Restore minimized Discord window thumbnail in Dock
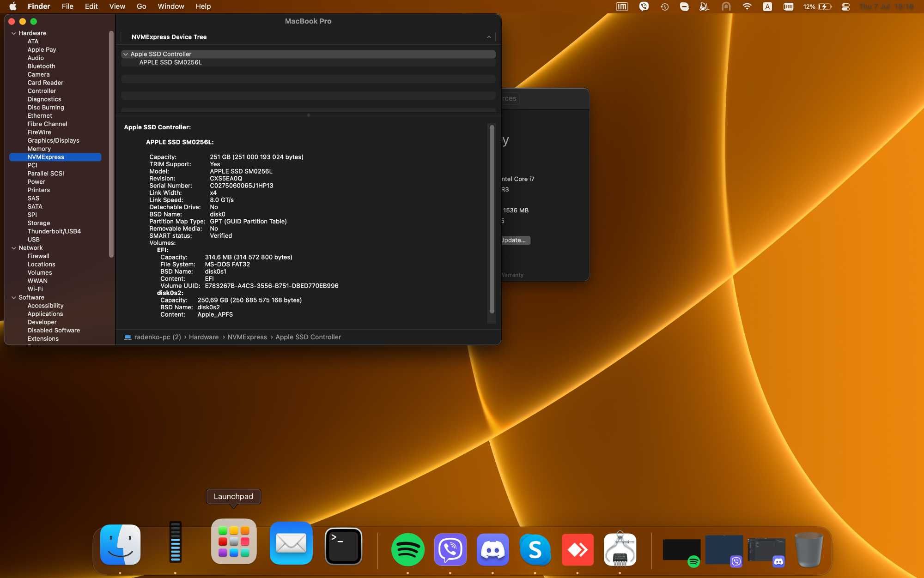 [766, 550]
